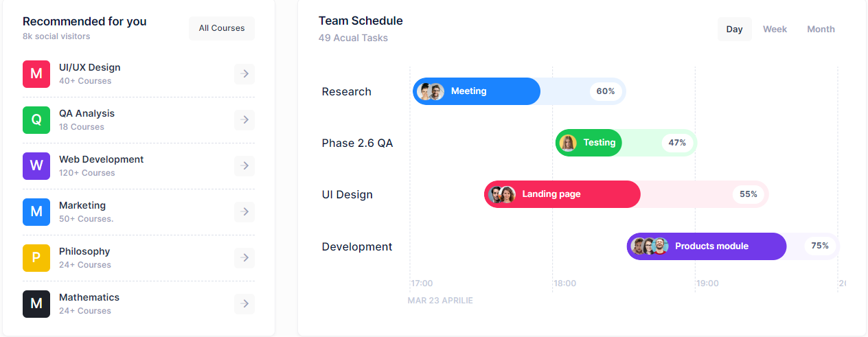The image size is (868, 337).
Task: Expand UI/UX Design with its arrow
Action: (244, 74)
